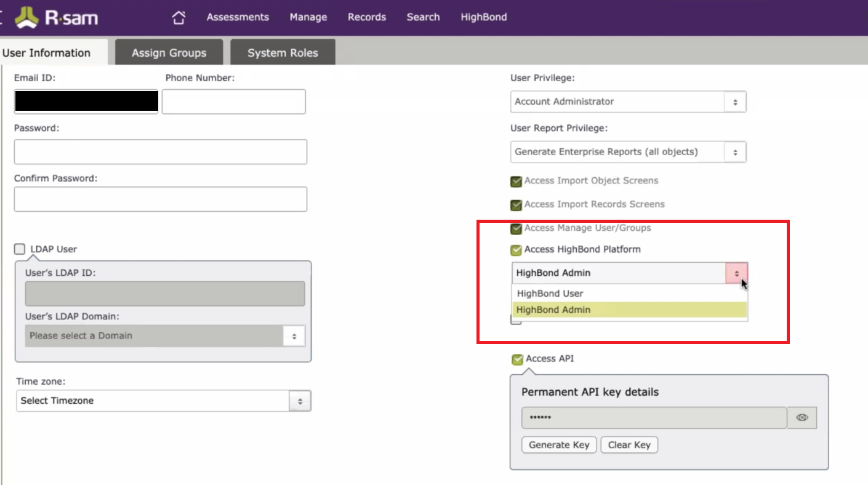Click the Clear Key button

pyautogui.click(x=629, y=444)
